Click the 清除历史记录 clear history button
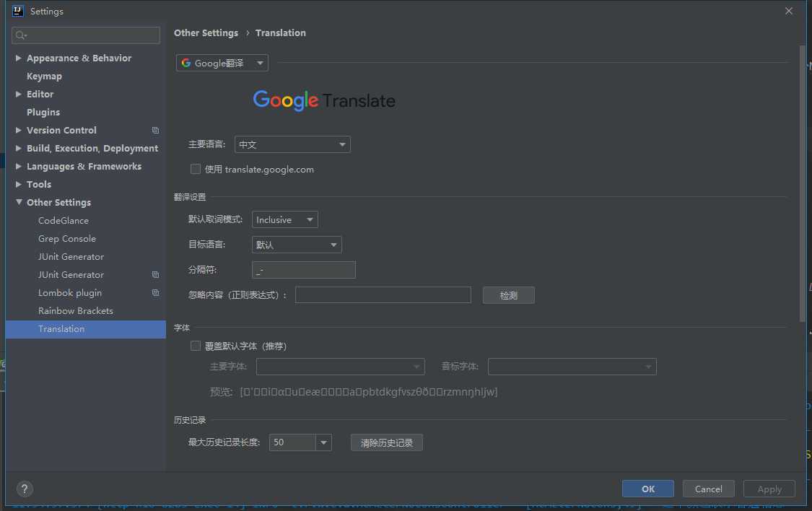The width and height of the screenshot is (812, 511). tap(386, 442)
